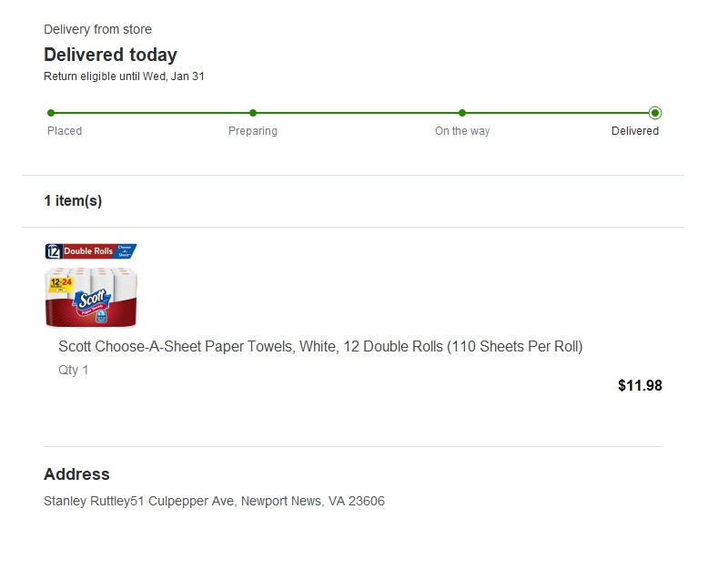
Task: Click the 12 Double Rolls badge
Action: coord(91,250)
